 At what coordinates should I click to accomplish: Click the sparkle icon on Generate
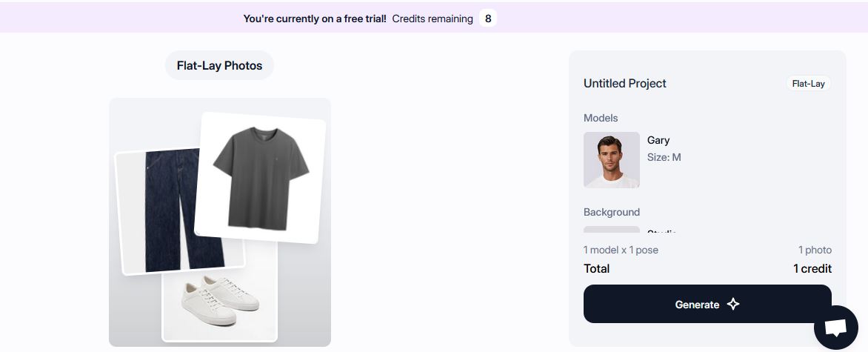coord(733,305)
